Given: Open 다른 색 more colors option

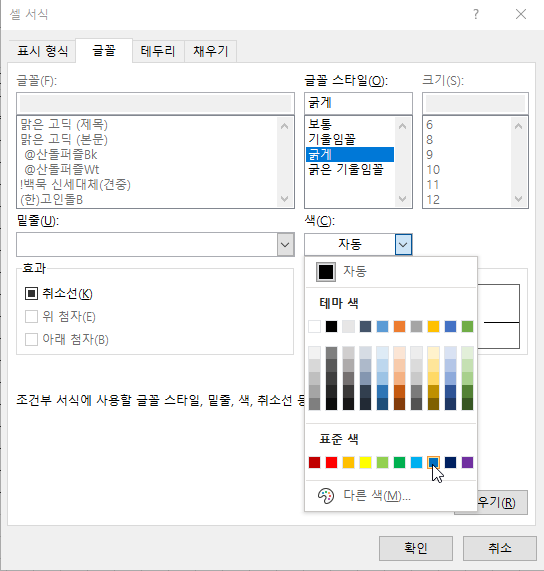Looking at the screenshot, I should 391,496.
